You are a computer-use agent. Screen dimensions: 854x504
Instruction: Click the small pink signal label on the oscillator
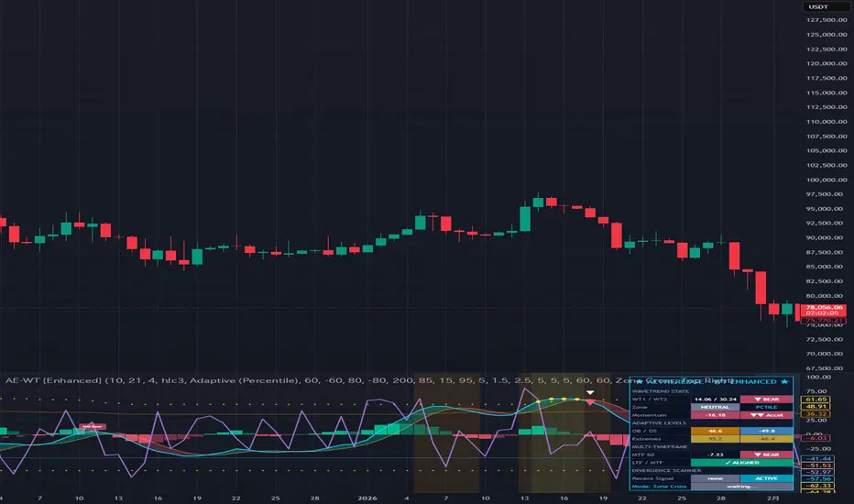tap(93, 427)
